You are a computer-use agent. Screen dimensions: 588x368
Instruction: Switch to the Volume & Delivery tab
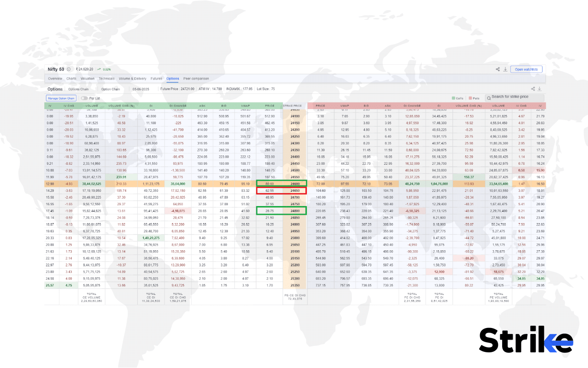pyautogui.click(x=133, y=79)
